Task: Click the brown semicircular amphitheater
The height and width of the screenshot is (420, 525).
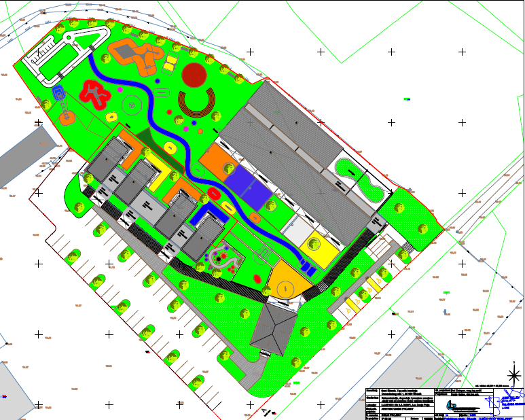Action: click(x=197, y=104)
